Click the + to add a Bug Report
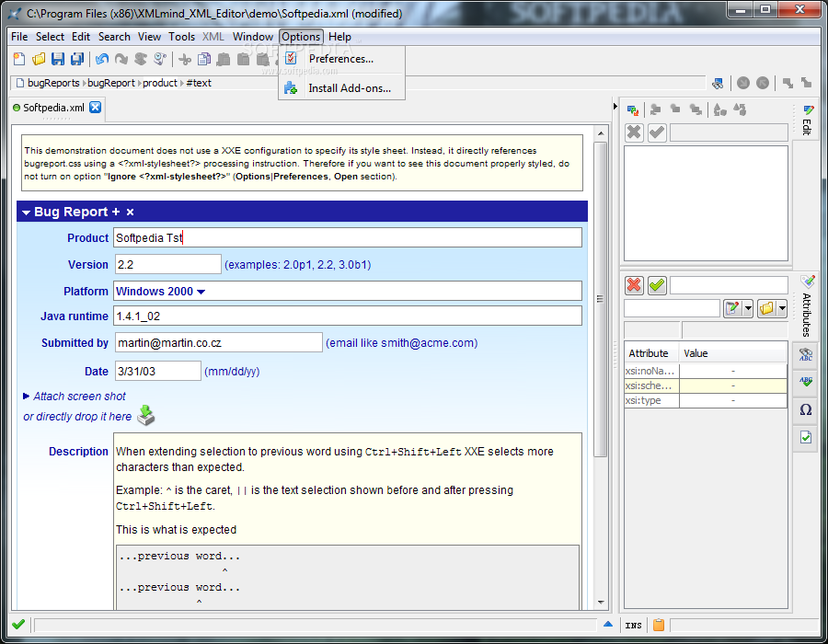The image size is (828, 644). pos(116,212)
